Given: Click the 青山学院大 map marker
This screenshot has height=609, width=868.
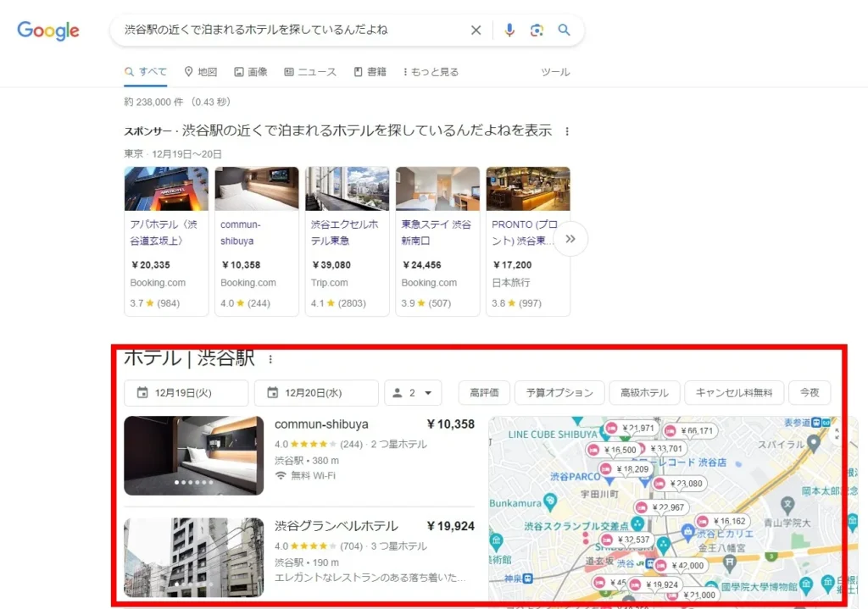Looking at the screenshot, I should point(787,505).
